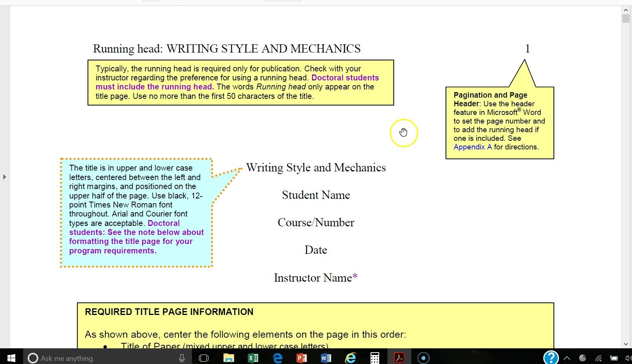Open Microsoft Edge from the taskbar

(278, 357)
